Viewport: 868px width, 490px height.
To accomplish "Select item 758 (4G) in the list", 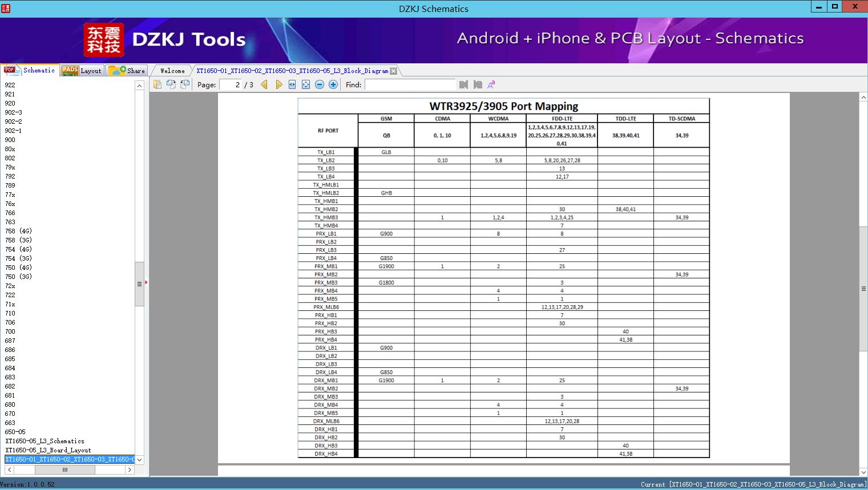I will click(x=18, y=231).
